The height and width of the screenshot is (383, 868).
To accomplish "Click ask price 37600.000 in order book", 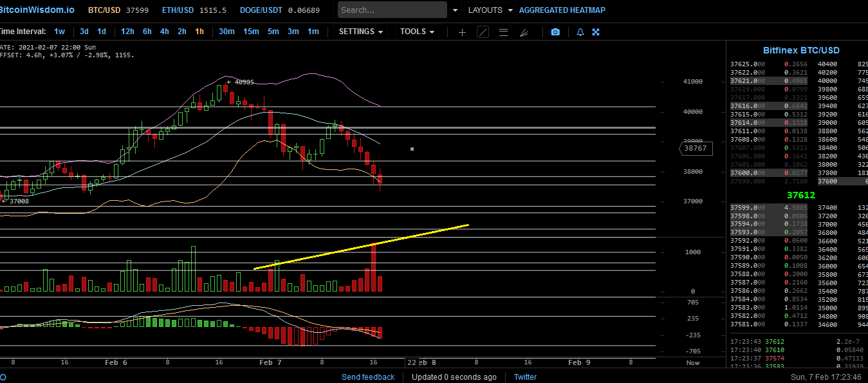I will click(748, 173).
